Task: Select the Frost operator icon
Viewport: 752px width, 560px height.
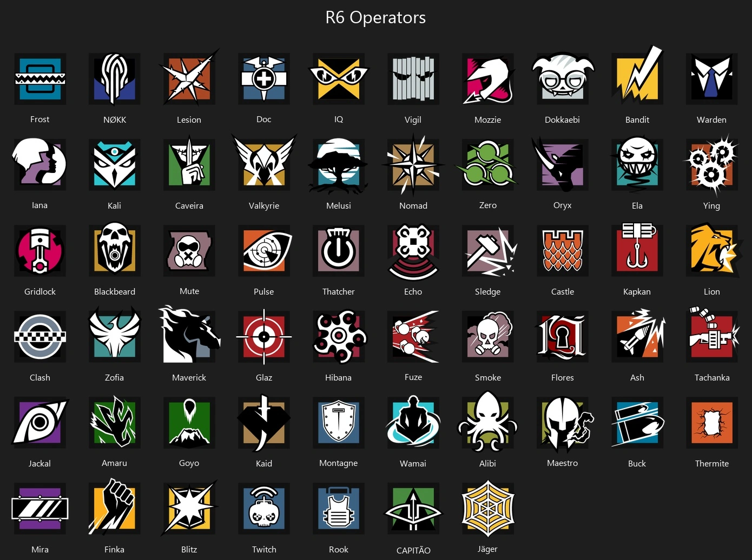Action: [40, 79]
